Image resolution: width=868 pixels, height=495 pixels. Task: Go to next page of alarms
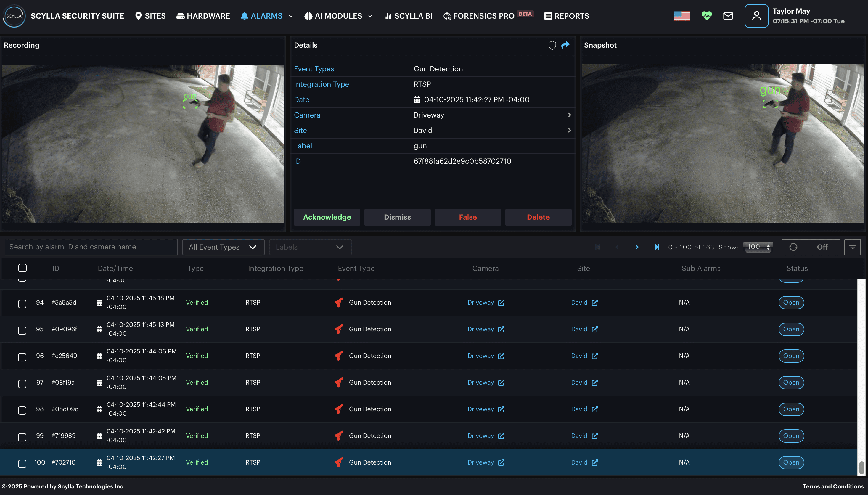637,247
